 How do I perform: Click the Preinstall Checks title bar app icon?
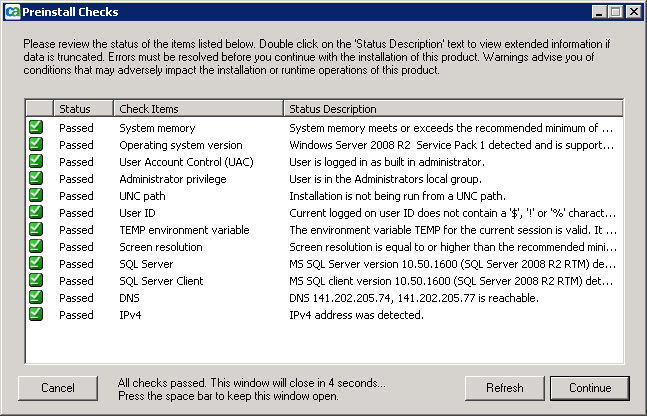(12, 12)
